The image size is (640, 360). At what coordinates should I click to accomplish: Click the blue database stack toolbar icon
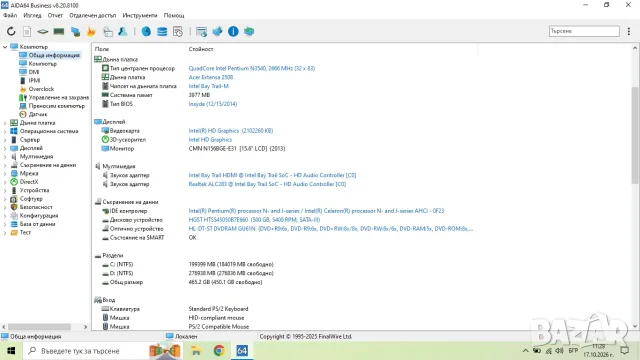tap(162, 31)
